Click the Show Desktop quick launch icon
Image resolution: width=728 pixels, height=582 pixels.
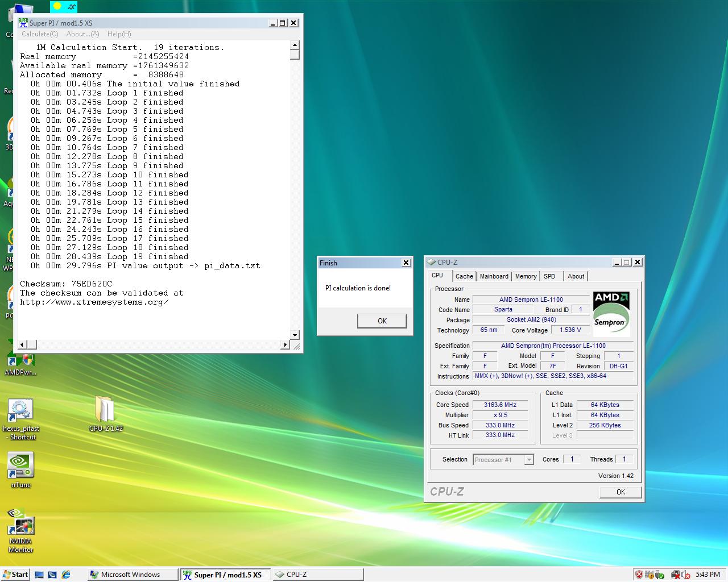[x=39, y=575]
